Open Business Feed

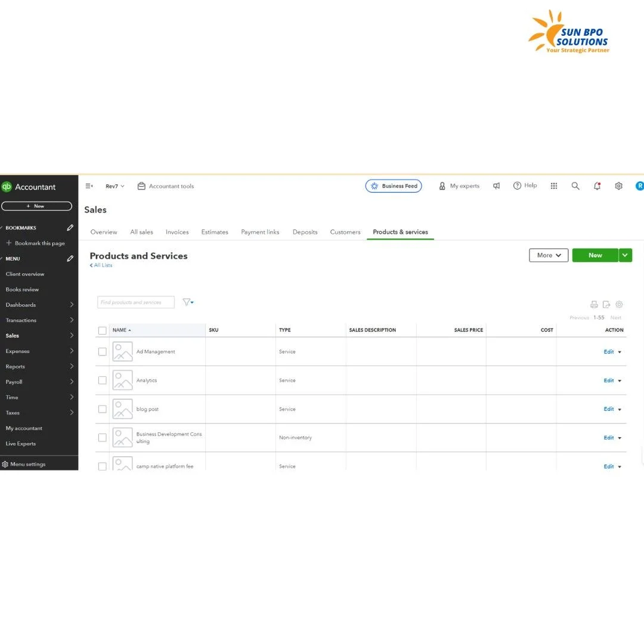394,186
